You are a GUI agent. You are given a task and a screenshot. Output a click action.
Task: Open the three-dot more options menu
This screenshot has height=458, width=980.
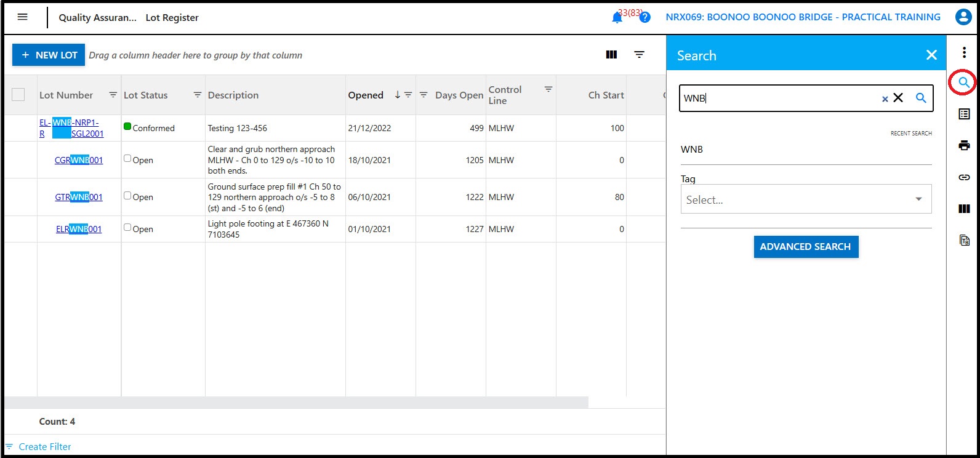coord(964,53)
